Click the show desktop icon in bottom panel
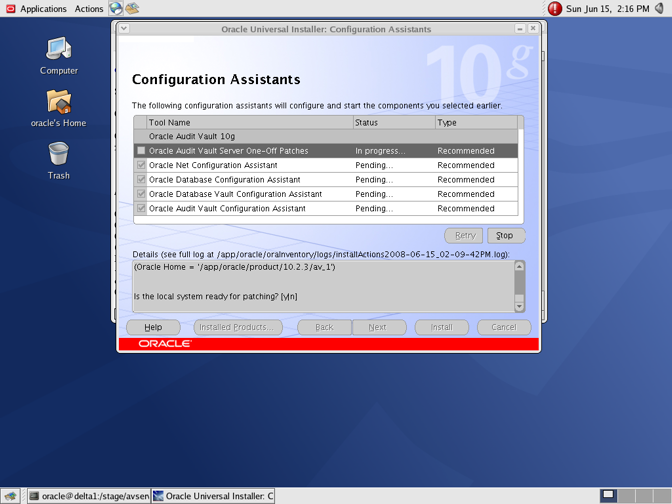The height and width of the screenshot is (504, 672). point(10,496)
